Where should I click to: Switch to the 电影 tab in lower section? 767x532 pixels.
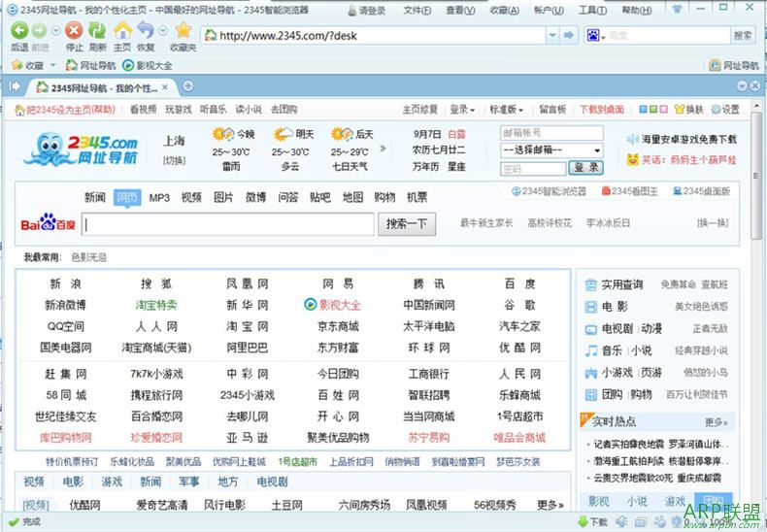click(x=73, y=482)
